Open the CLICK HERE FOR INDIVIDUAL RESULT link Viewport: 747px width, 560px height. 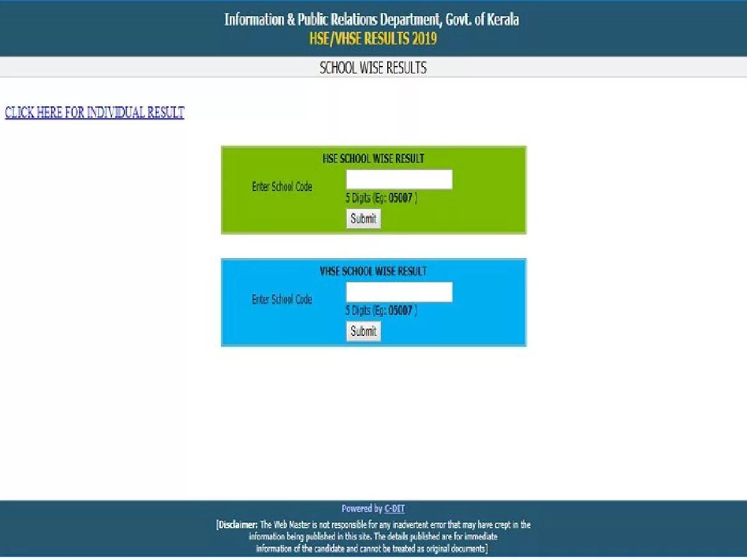point(95,113)
